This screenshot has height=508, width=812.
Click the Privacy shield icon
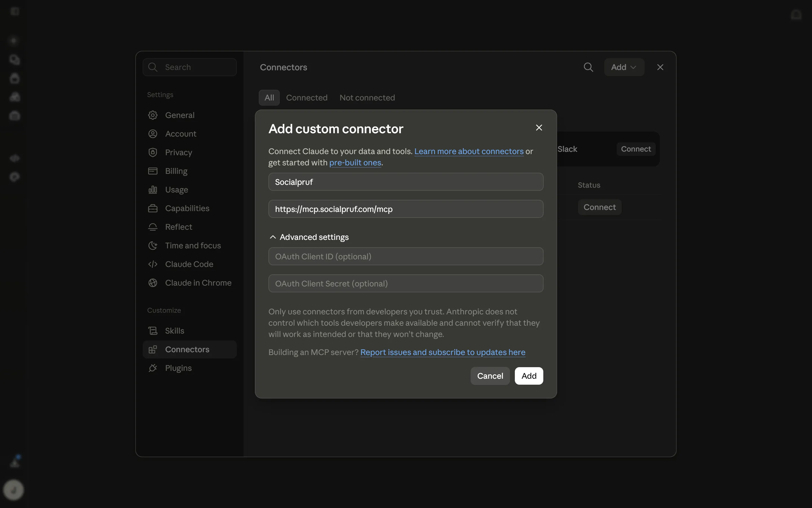tap(153, 152)
